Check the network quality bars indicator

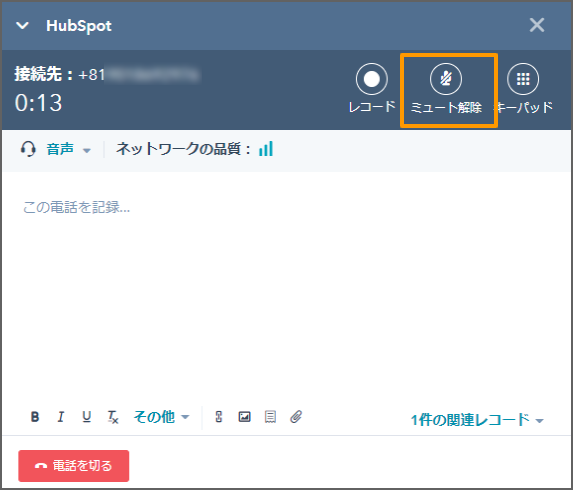266,149
